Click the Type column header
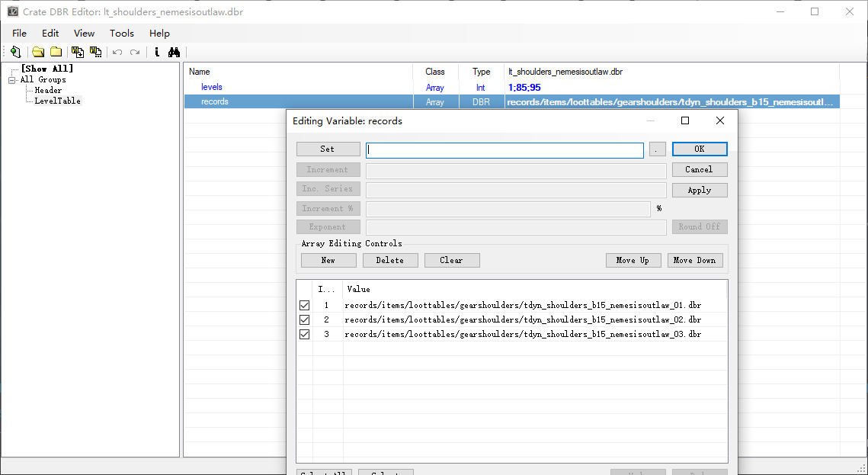The height and width of the screenshot is (475, 868). coord(482,72)
